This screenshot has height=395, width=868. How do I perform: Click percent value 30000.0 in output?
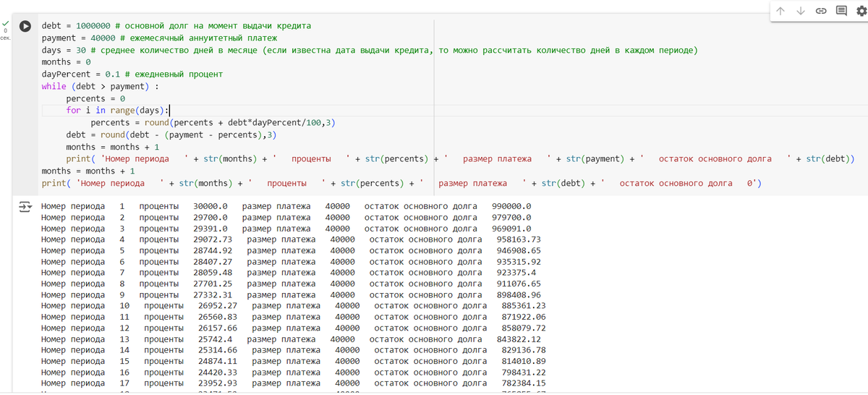click(x=211, y=206)
